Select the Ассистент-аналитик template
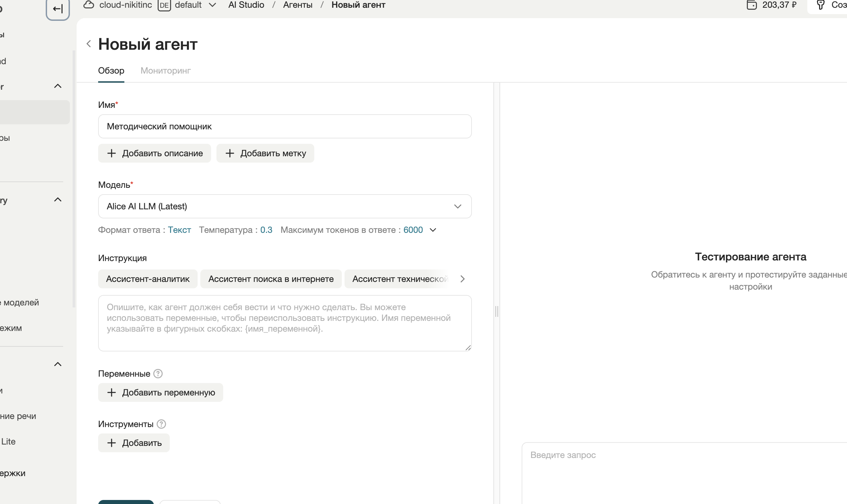Screen dimensions: 847x504 (148, 279)
